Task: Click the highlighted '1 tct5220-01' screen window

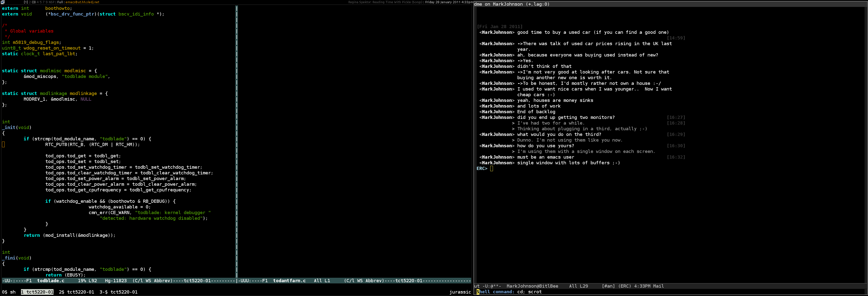Action: coord(37,292)
